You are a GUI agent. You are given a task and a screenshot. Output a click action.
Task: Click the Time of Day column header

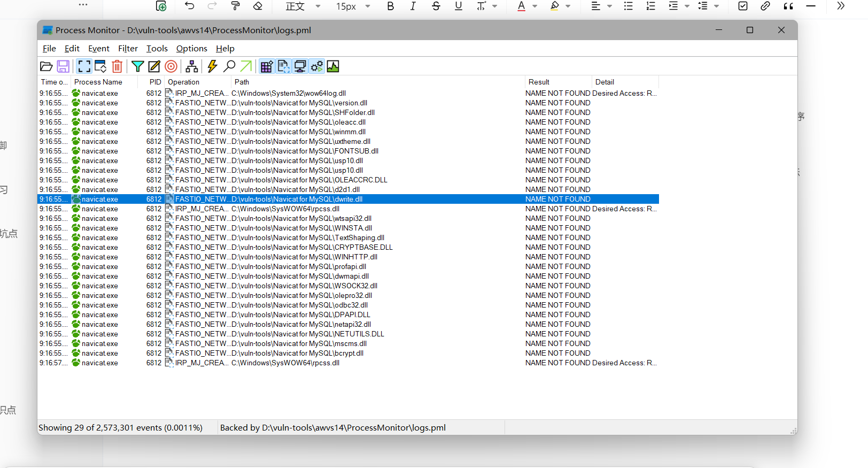(54, 82)
